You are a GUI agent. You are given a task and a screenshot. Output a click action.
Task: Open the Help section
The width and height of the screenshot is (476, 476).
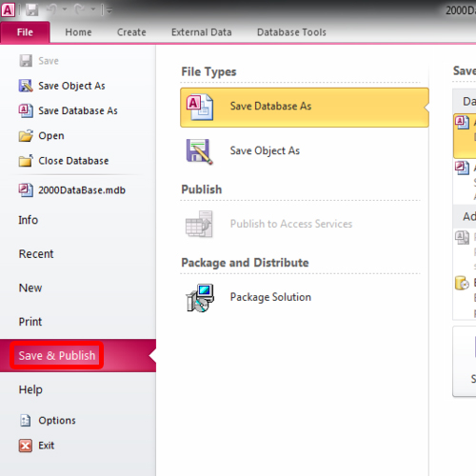pyautogui.click(x=30, y=389)
